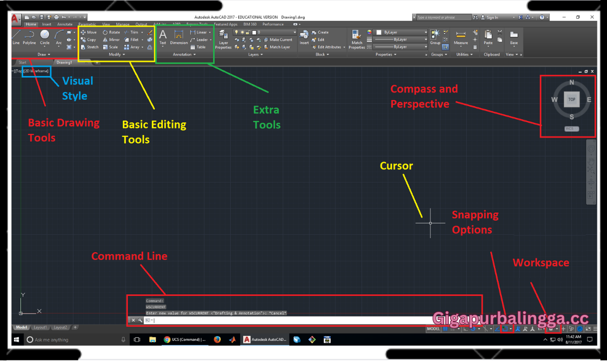Viewport: 607px width, 364px height.
Task: Open Windows Start menu
Action: (16, 340)
